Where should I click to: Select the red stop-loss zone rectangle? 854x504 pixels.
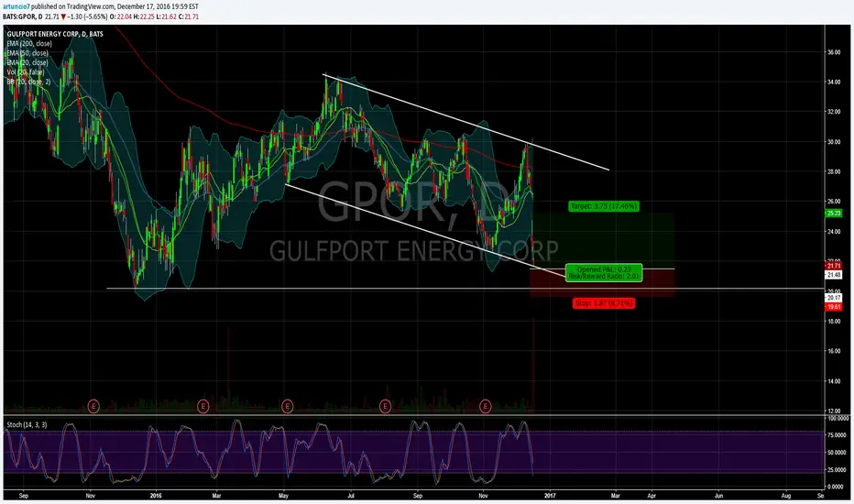602,283
